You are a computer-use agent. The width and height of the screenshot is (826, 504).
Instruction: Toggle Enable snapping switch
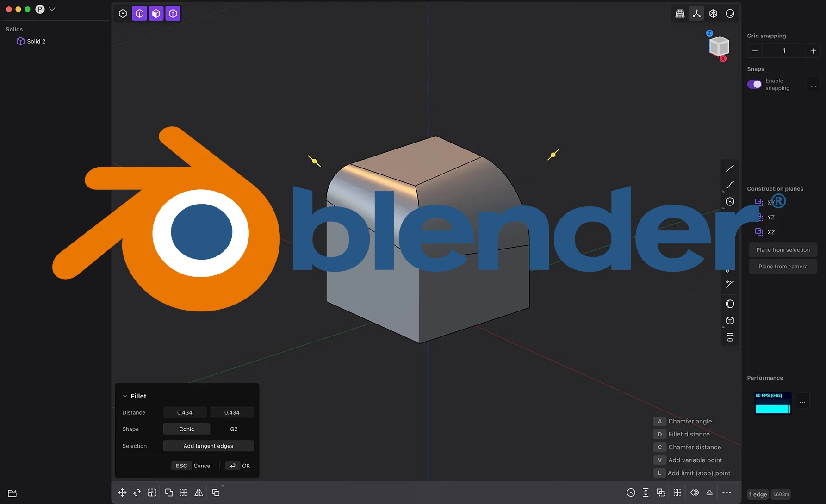point(754,84)
